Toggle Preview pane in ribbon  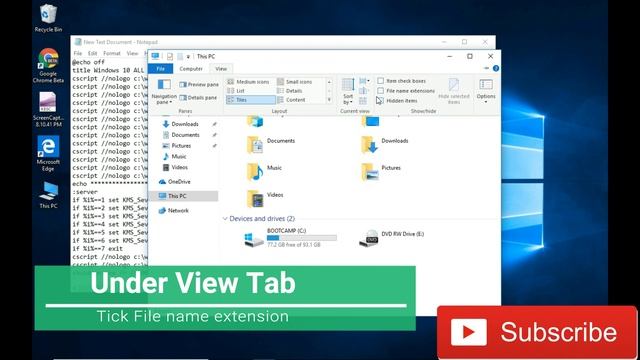(199, 84)
